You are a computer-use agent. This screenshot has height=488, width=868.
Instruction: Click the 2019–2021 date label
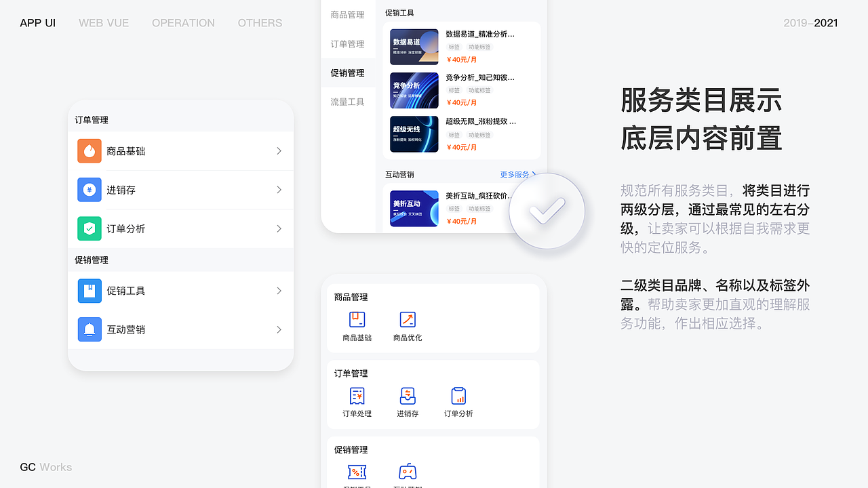pos(810,23)
